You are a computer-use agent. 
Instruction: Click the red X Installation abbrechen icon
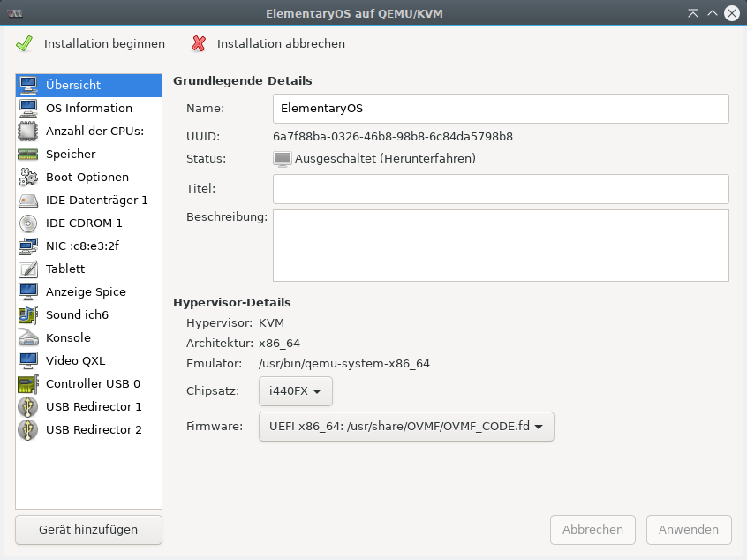pyautogui.click(x=199, y=43)
